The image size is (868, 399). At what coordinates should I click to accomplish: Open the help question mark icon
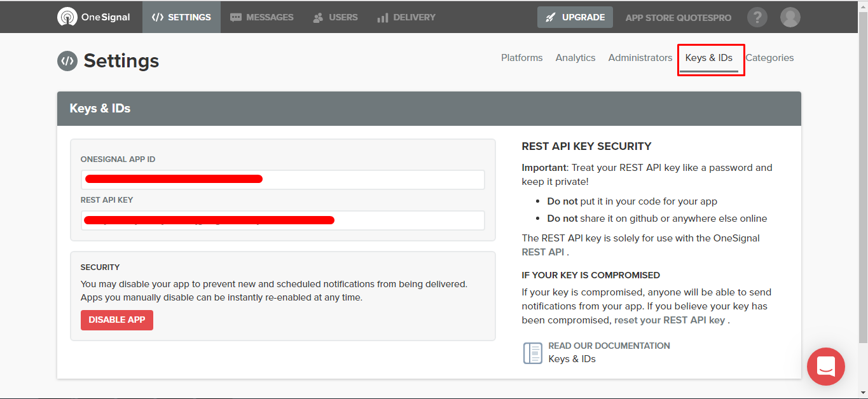(757, 17)
